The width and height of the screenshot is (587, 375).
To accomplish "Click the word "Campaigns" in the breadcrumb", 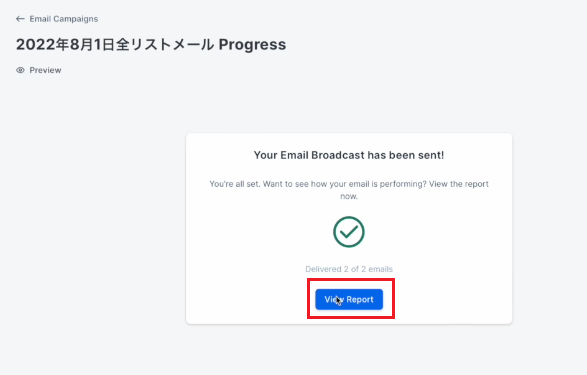I will [x=80, y=19].
